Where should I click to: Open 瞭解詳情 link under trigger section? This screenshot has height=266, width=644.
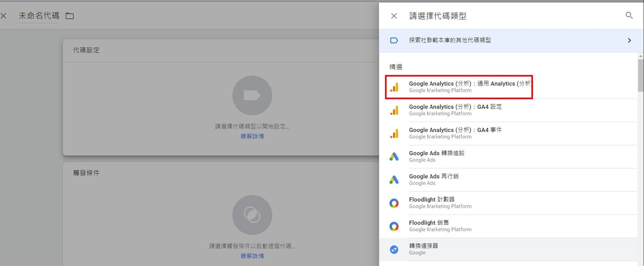pyautogui.click(x=252, y=256)
